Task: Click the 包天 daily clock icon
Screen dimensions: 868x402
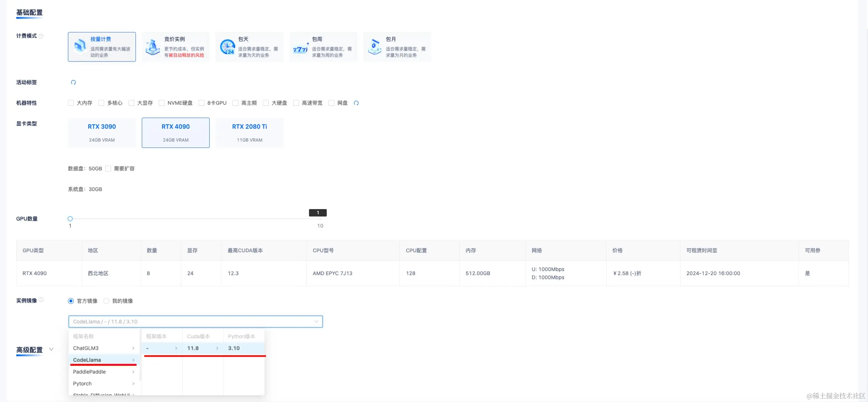Action: point(227,47)
